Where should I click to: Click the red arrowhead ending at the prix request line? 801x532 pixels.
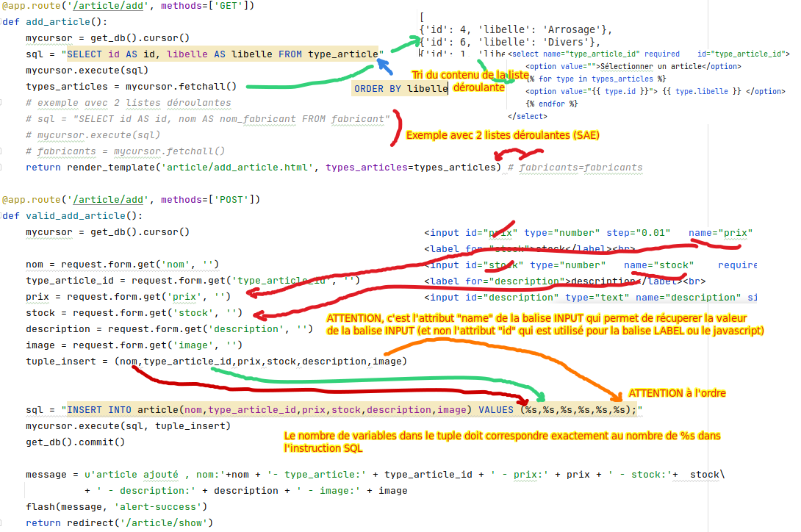[250, 294]
